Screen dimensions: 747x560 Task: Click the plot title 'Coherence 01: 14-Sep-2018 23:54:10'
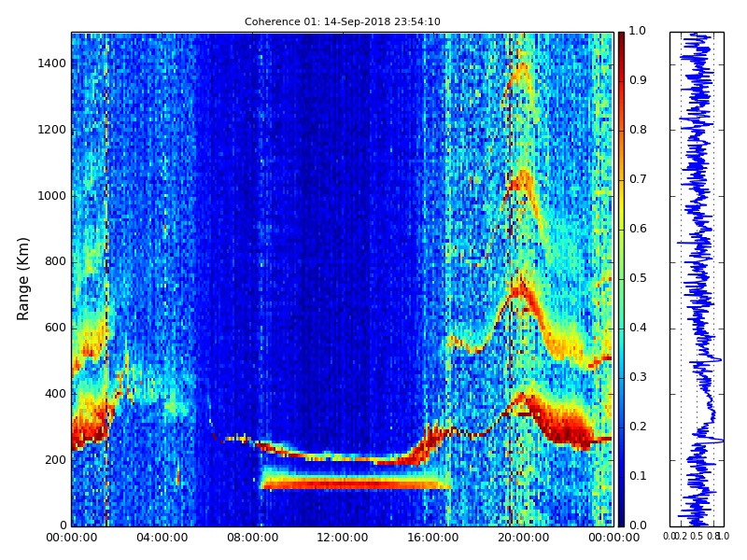pos(342,21)
